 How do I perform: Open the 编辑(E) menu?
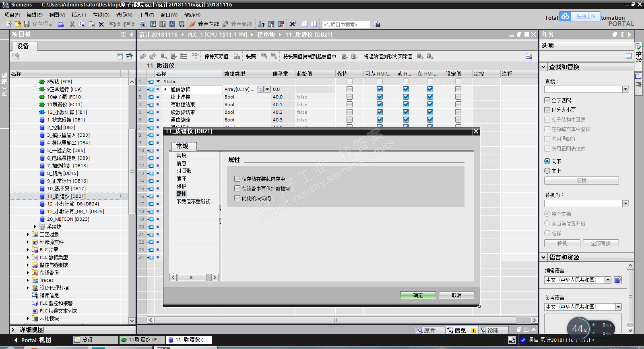35,15
